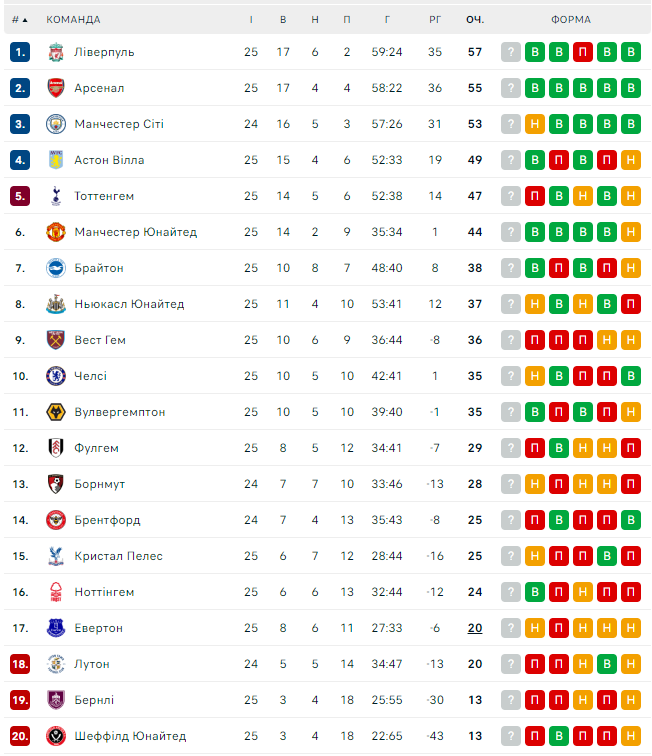652x756 pixels.
Task: Click Everton's underlined 20 points value
Action: (x=474, y=628)
